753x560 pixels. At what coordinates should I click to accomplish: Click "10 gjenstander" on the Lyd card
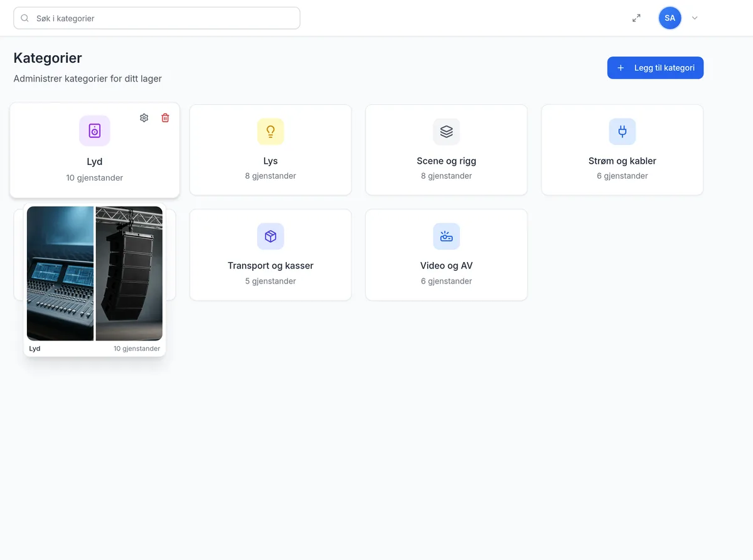pyautogui.click(x=95, y=177)
